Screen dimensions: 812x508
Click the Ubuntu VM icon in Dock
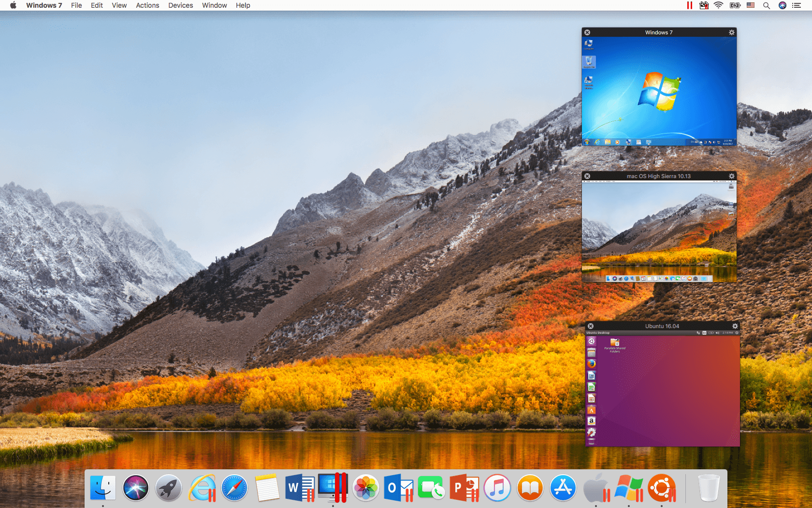tap(662, 488)
